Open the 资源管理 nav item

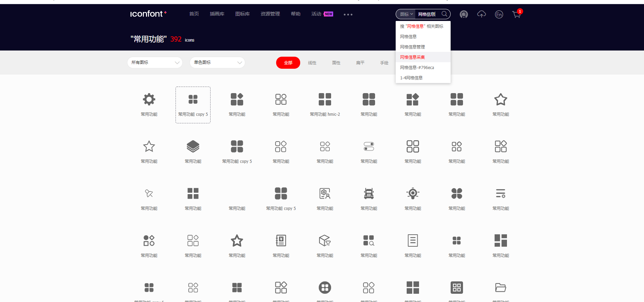270,14
